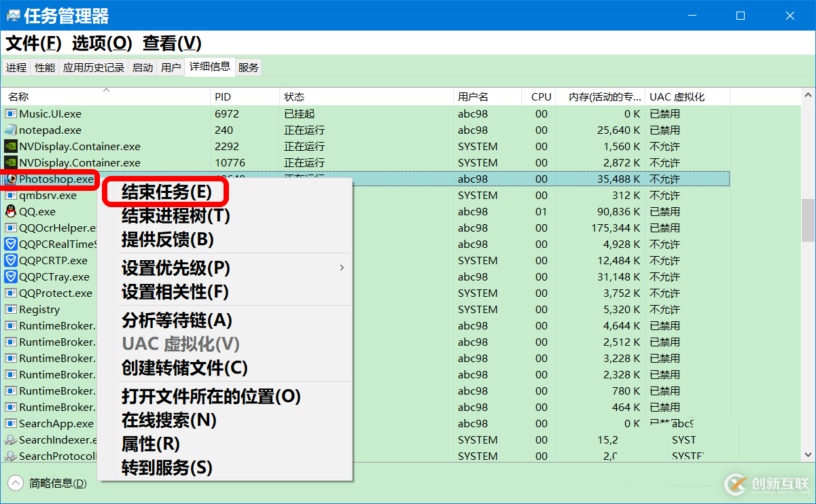
Task: Switch to the 性能 tab
Action: pyautogui.click(x=44, y=67)
